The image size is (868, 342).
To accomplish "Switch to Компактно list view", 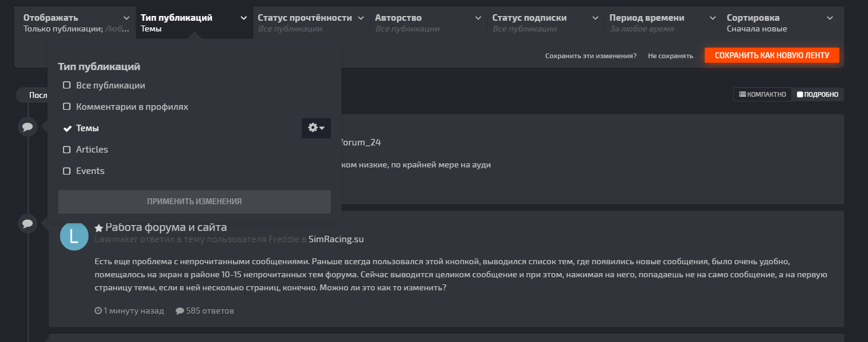I will pos(762,94).
